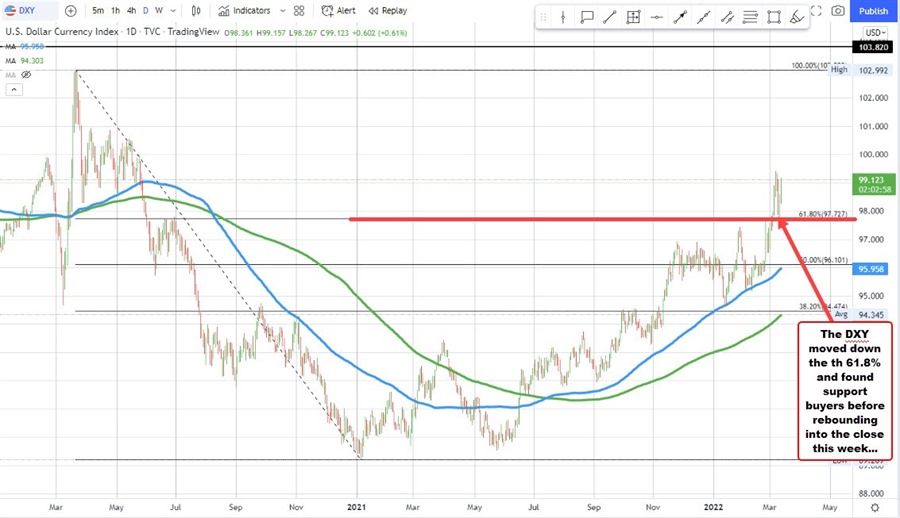The height and width of the screenshot is (518, 900).
Task: Click the blue MA 95.958 axis label
Action: tap(871, 269)
